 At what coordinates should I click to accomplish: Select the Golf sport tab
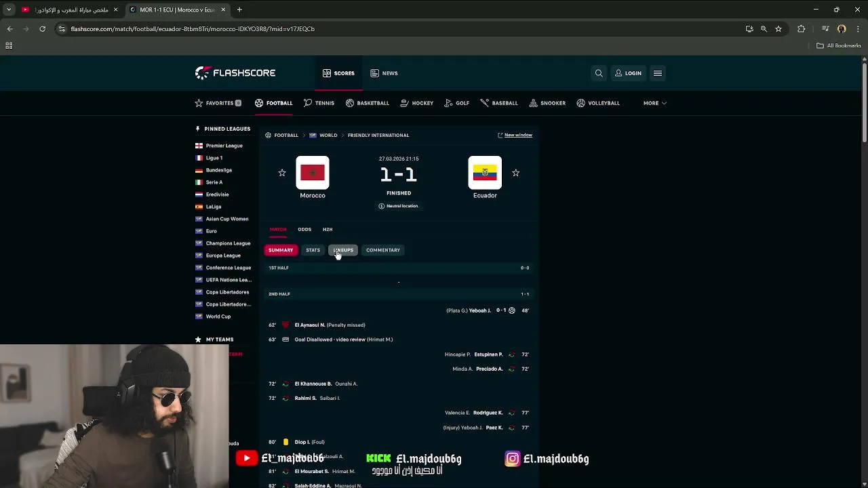coord(457,103)
